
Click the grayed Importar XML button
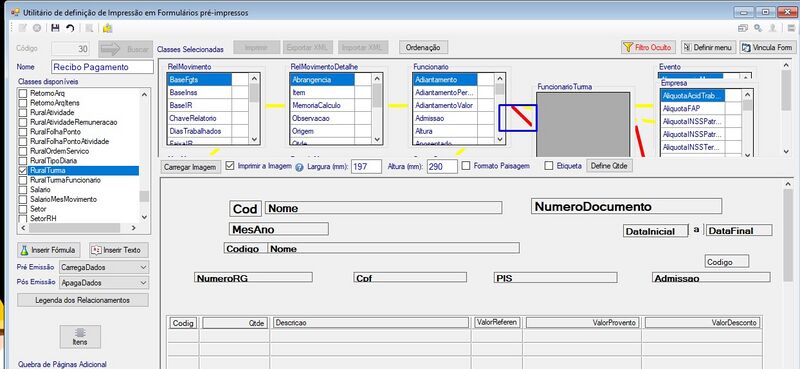[363, 47]
